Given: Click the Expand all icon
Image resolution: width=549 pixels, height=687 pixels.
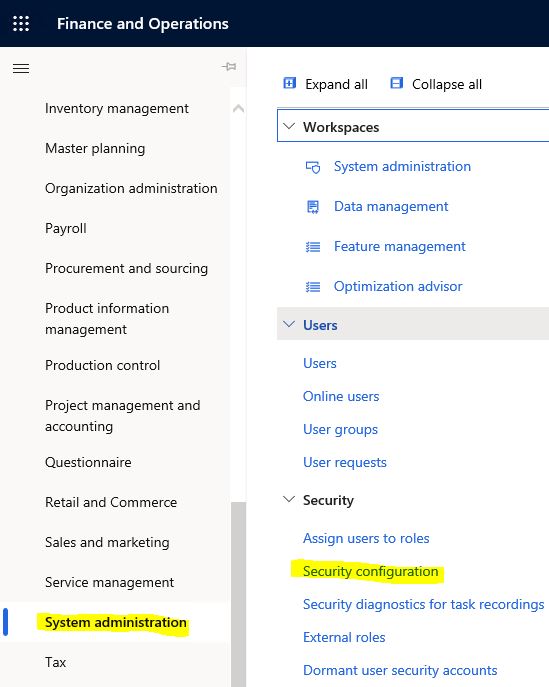Looking at the screenshot, I should pyautogui.click(x=290, y=83).
